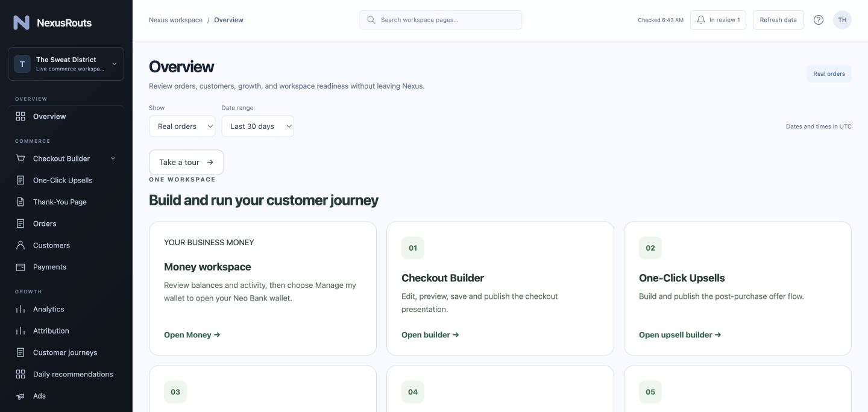Click the workspace T avatar badge
Viewport: 868px width, 412px height.
pos(22,64)
